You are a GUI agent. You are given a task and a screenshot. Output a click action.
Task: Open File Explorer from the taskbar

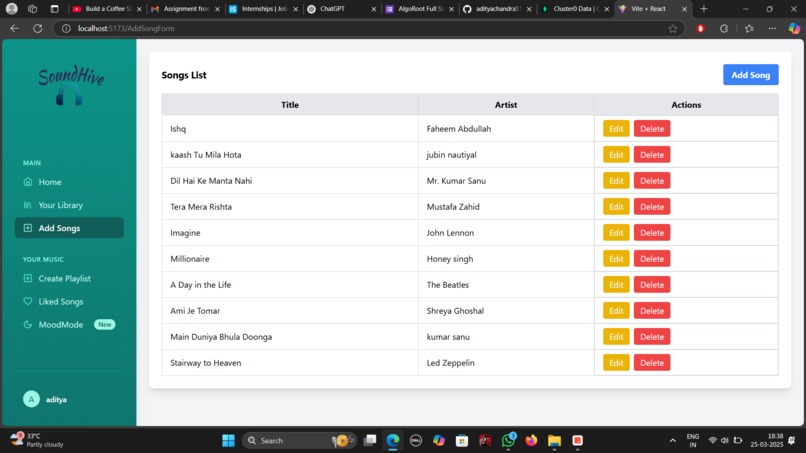554,441
